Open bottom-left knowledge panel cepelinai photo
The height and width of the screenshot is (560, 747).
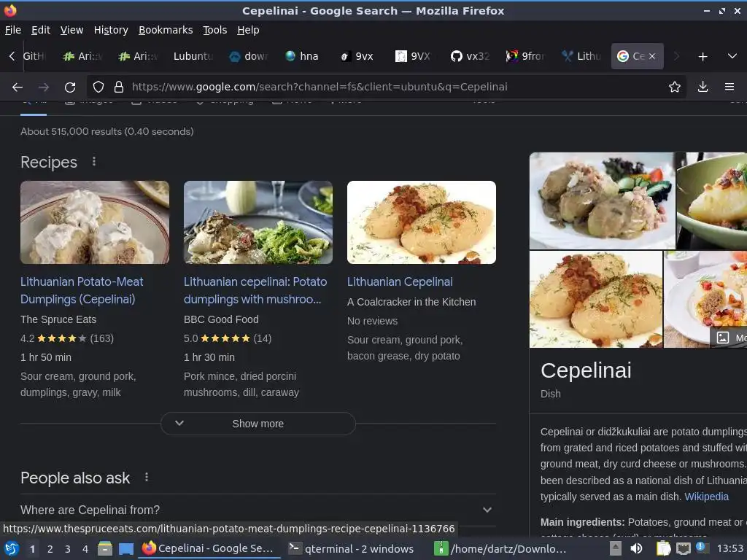(x=596, y=300)
